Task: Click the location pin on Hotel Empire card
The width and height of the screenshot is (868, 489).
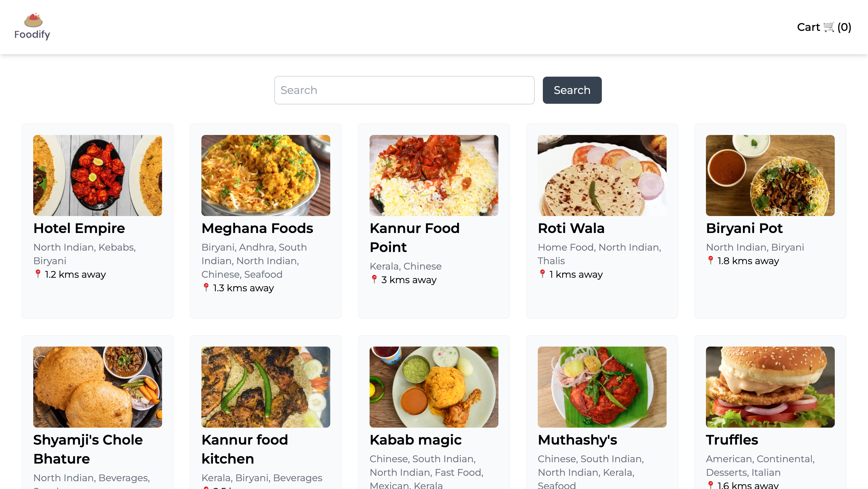Action: coord(38,274)
